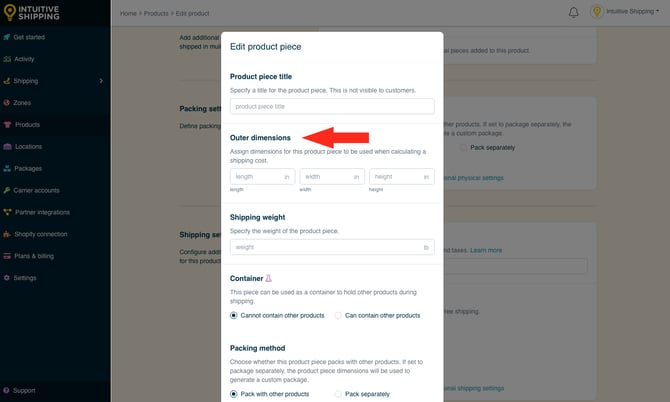This screenshot has height=402, width=670.
Task: Select Can contain other products option
Action: 338,315
